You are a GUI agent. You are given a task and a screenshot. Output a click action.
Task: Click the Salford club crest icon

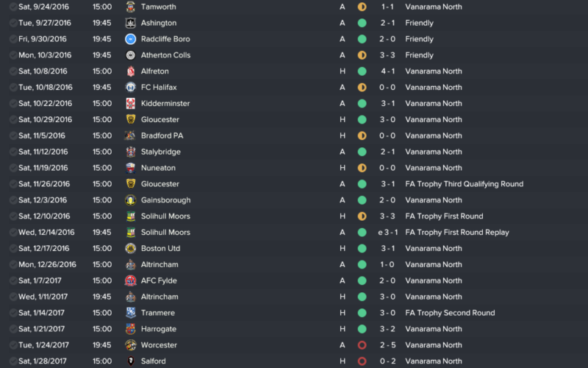click(130, 361)
